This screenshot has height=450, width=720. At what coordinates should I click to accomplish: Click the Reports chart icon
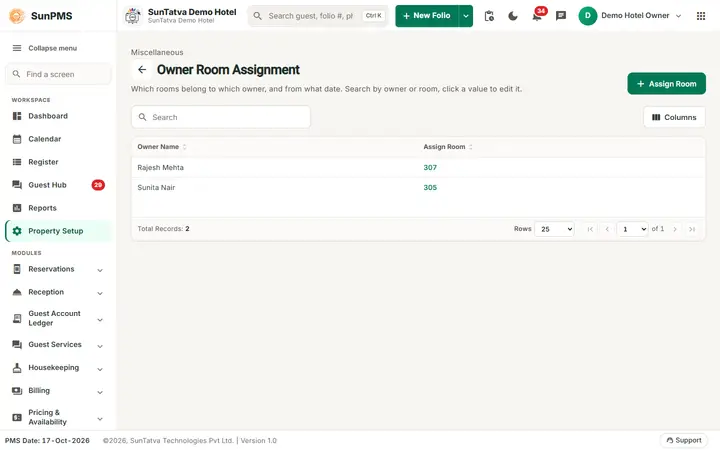(x=17, y=208)
